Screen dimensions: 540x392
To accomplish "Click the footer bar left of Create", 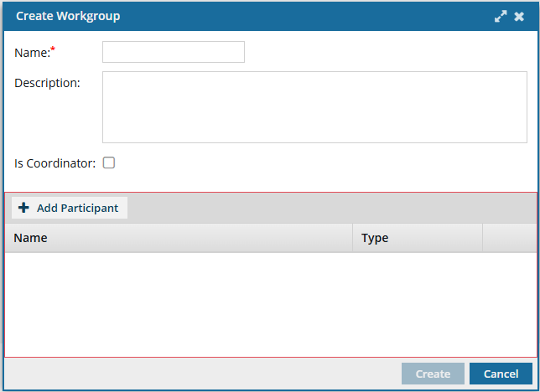I will [201, 374].
